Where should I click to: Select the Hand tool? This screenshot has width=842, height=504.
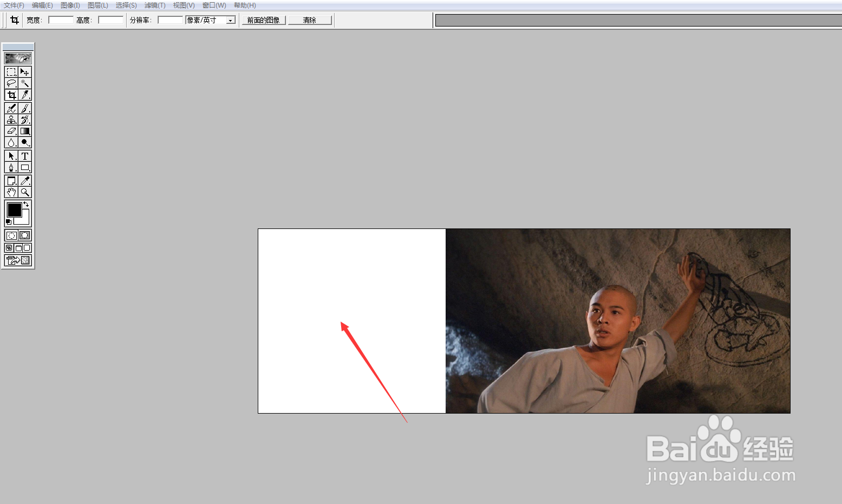click(11, 192)
